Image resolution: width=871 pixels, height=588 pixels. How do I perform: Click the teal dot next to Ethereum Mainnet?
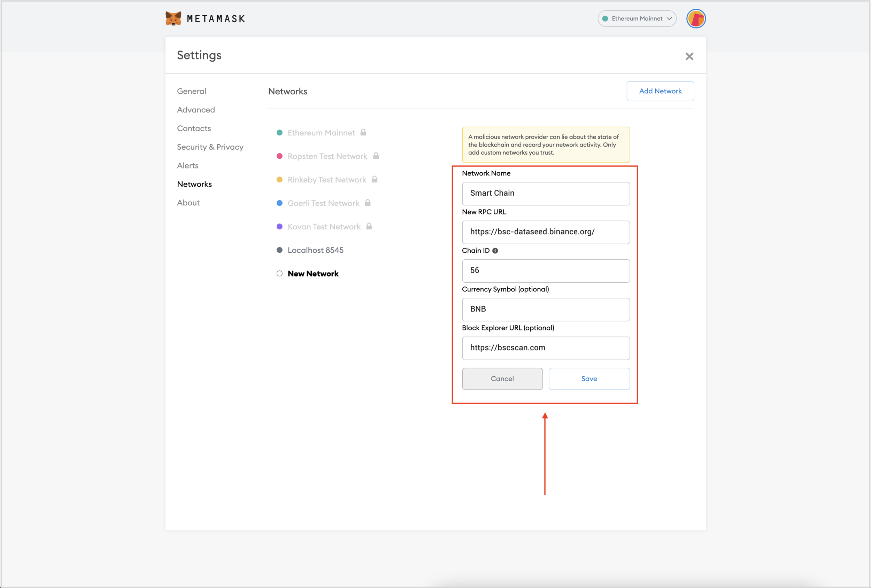click(279, 133)
